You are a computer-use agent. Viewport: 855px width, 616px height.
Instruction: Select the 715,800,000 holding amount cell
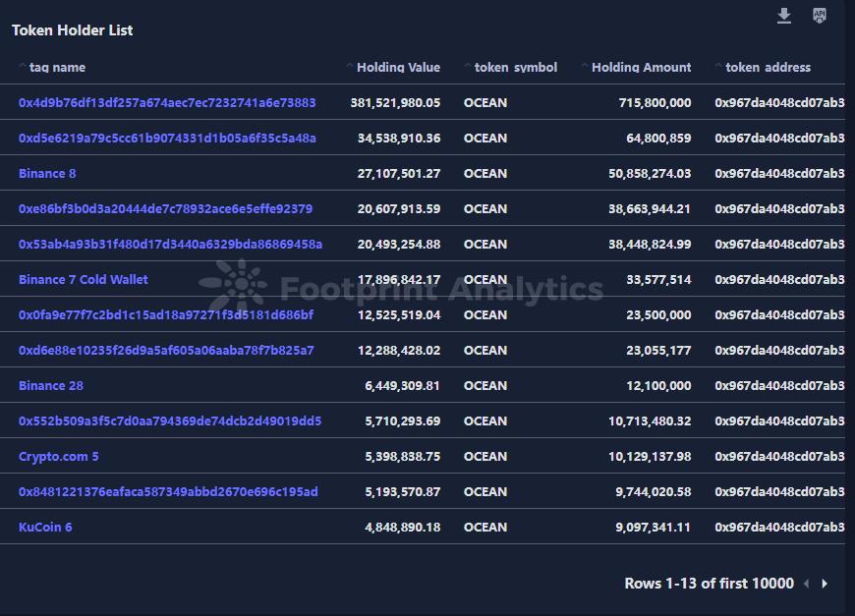[x=655, y=103]
